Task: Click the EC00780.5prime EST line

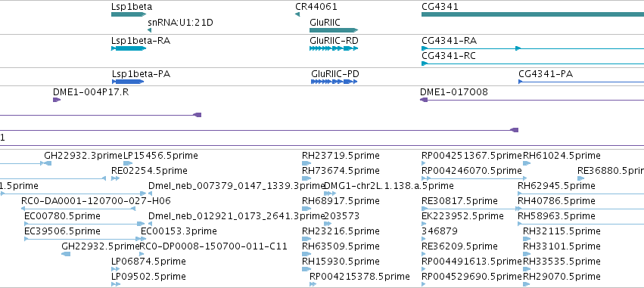Action: pyautogui.click(x=82, y=224)
